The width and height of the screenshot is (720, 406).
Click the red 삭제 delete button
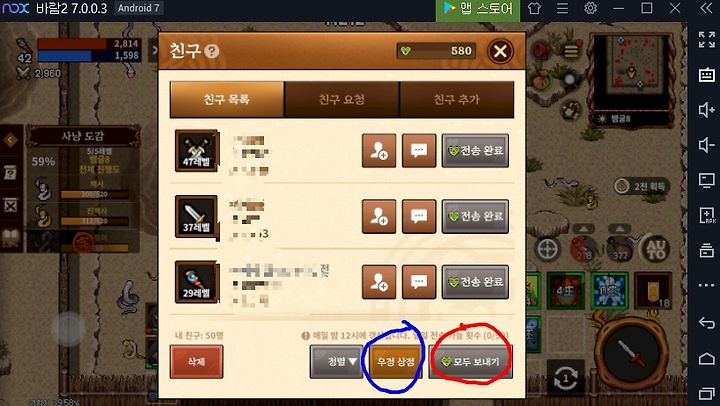coord(197,361)
